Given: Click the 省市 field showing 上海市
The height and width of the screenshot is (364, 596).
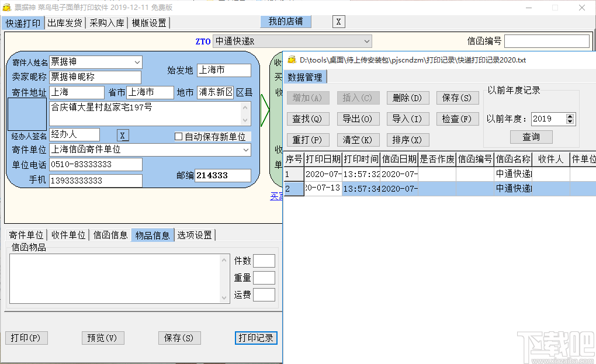Looking at the screenshot, I should (150, 92).
